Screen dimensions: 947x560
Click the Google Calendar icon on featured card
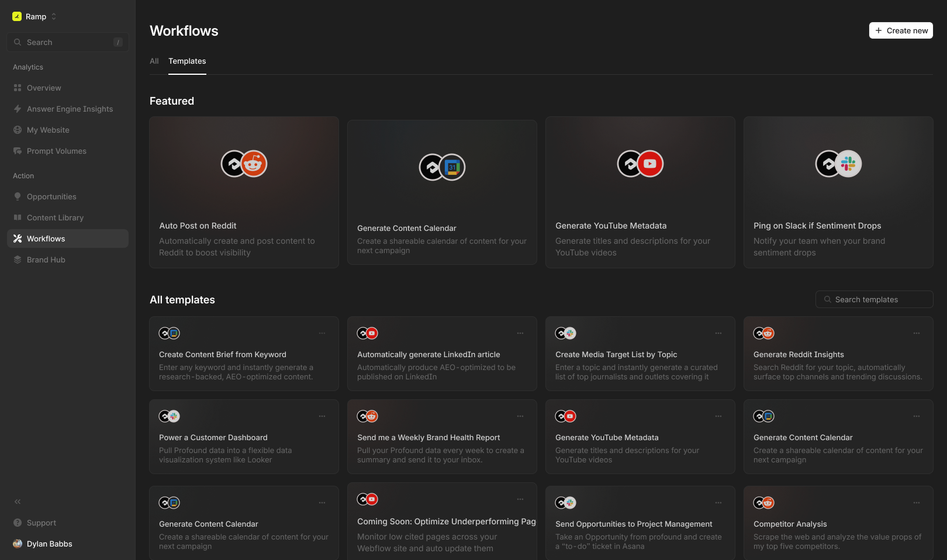pos(452,167)
